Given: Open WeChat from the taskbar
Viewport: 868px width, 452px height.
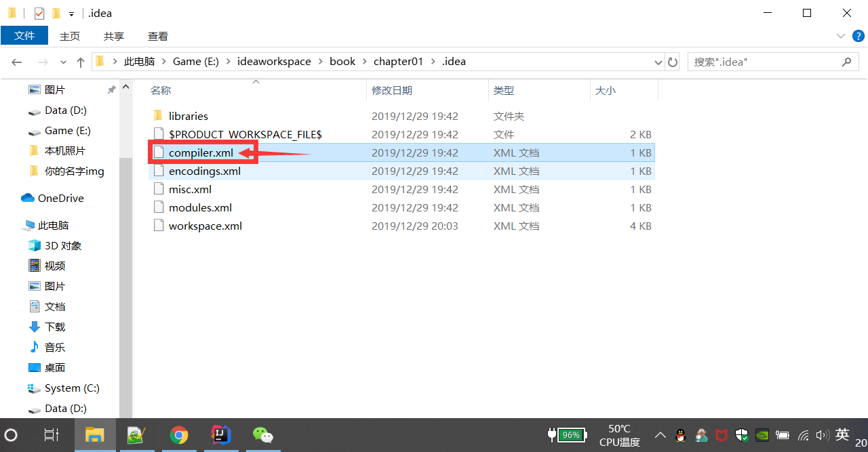Looking at the screenshot, I should [x=262, y=435].
